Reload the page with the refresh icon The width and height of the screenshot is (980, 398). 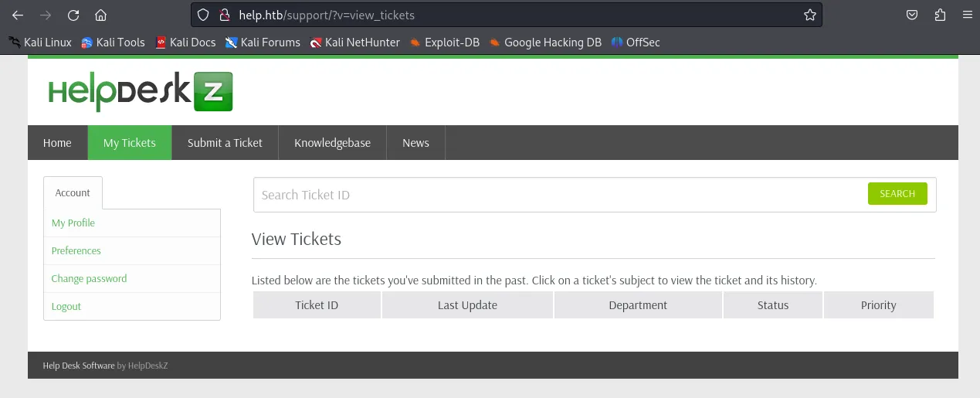point(73,15)
